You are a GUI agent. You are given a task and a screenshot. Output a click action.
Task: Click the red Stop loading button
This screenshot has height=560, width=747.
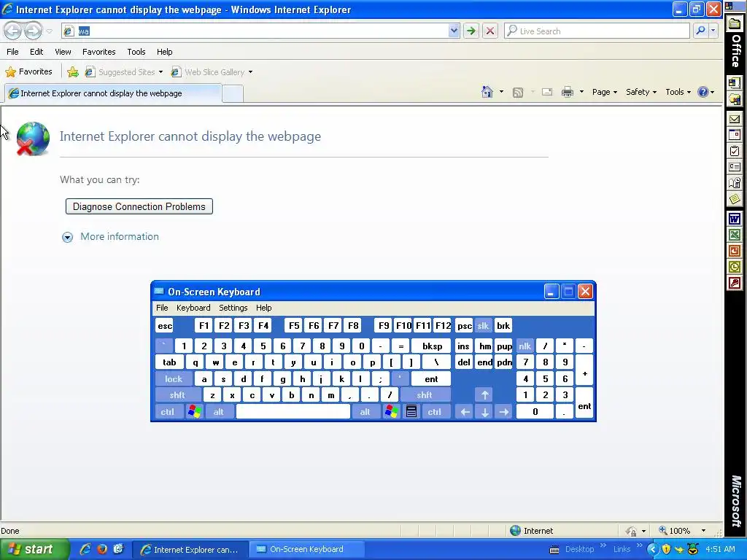pos(489,31)
